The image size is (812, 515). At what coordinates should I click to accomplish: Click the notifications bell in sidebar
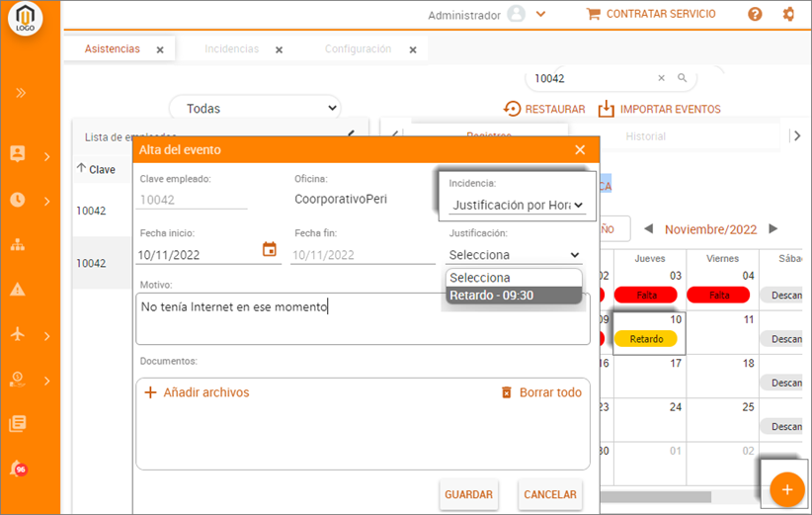tap(17, 468)
